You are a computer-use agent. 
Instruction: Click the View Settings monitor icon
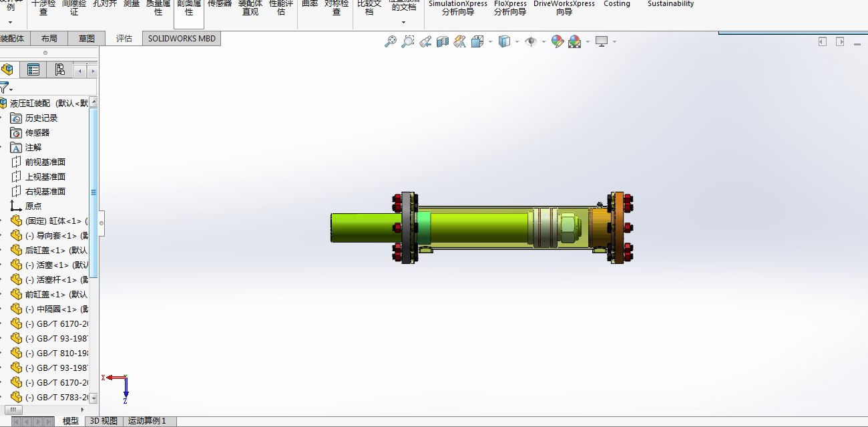(x=602, y=41)
